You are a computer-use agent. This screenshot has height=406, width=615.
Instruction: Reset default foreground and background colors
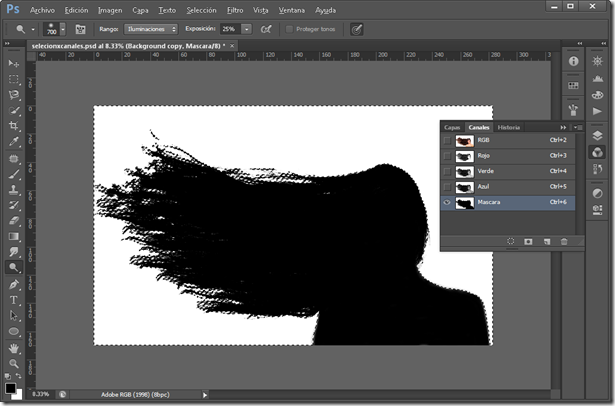(x=8, y=376)
